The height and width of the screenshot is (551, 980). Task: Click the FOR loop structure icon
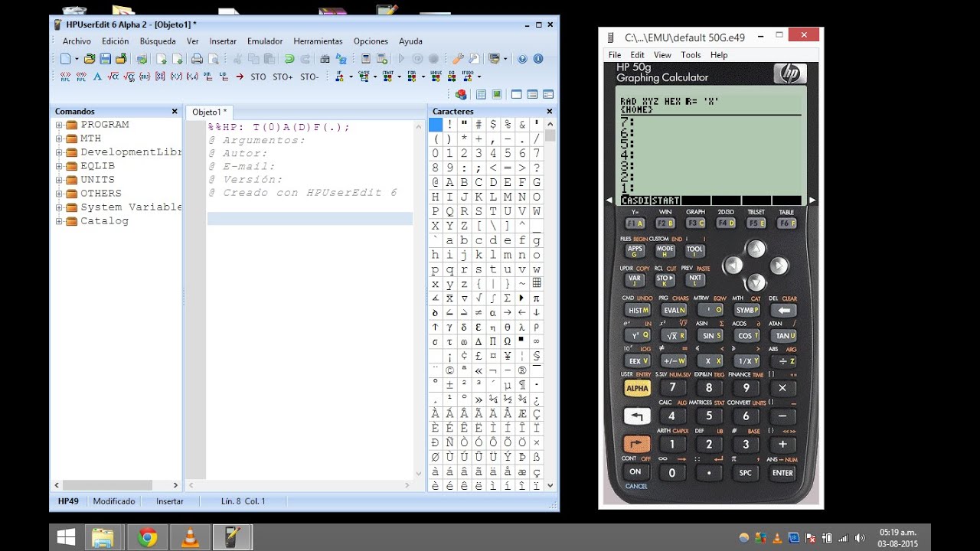click(x=412, y=76)
